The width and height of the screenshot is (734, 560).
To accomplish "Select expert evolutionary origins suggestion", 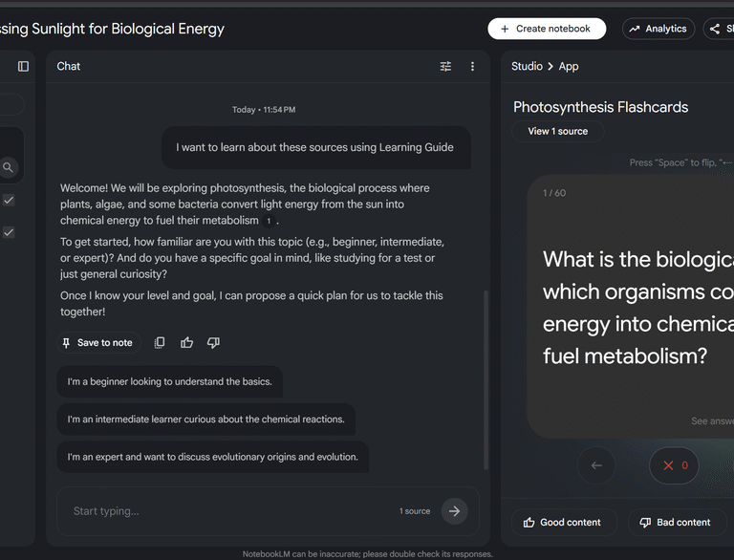I will click(212, 457).
